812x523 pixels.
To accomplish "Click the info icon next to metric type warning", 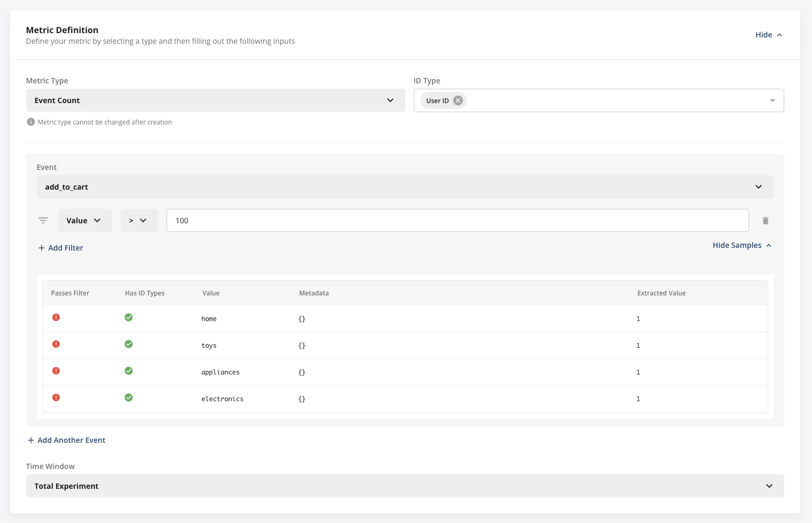I will pyautogui.click(x=30, y=122).
